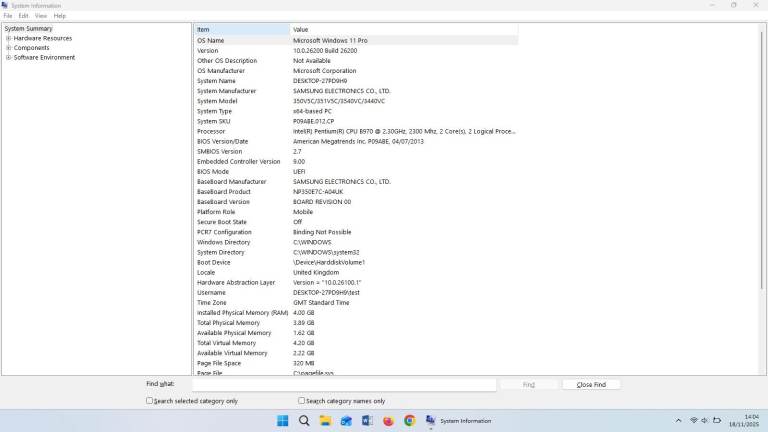Click the Windows Start button
The image size is (768, 432).
(x=283, y=421)
